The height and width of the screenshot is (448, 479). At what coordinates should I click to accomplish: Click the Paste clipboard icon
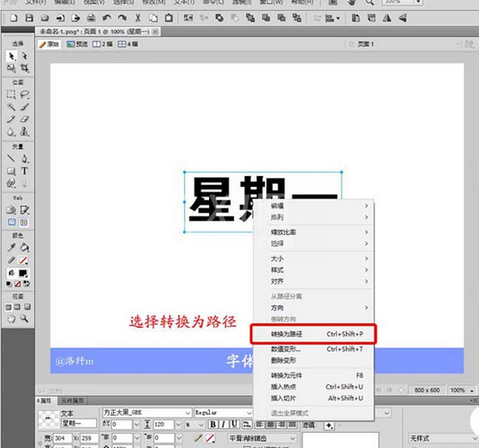[169, 18]
